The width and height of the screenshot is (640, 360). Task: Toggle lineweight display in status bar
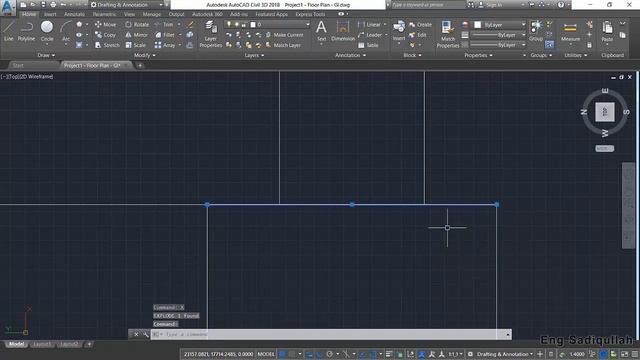point(389,354)
